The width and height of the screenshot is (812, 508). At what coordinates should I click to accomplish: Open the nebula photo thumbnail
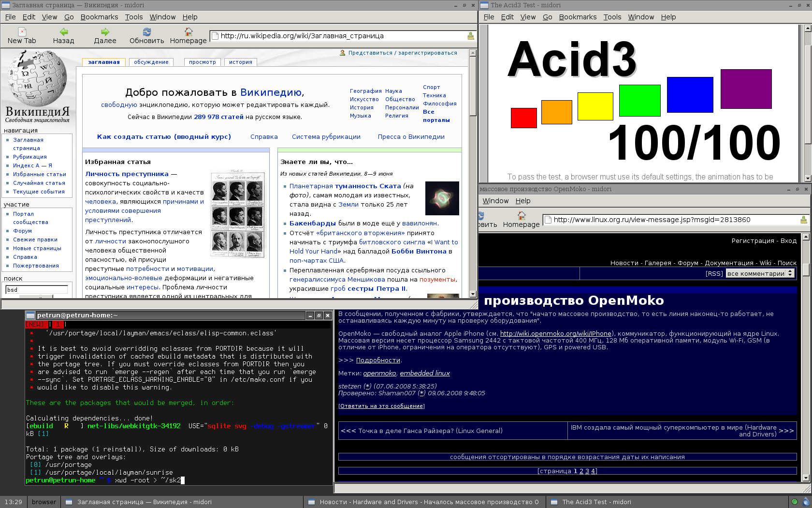click(x=442, y=198)
